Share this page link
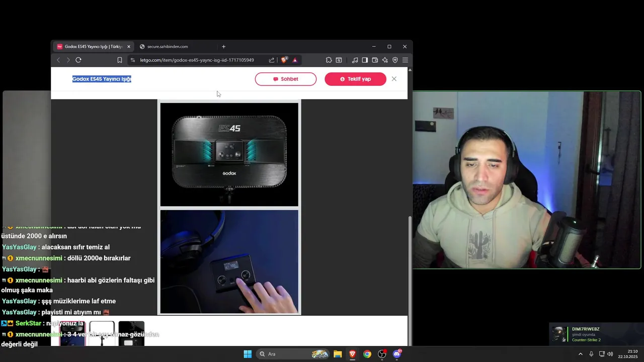644x362 pixels. [272, 60]
